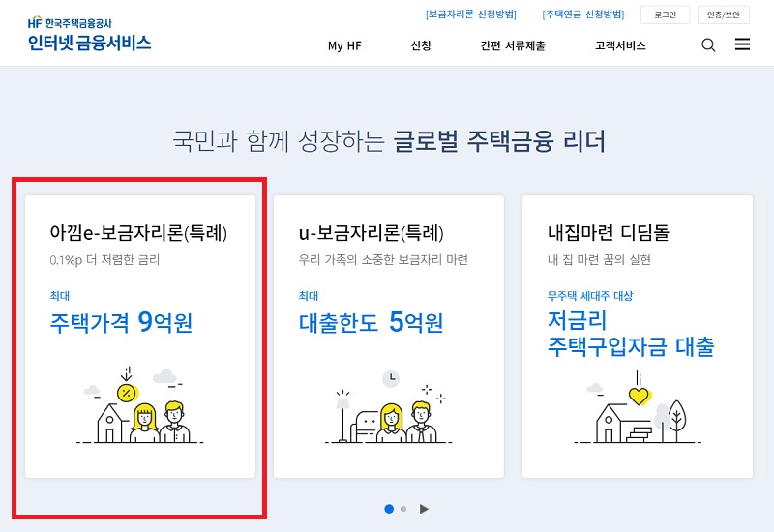Click the 로그인 button
The width and height of the screenshot is (774, 532).
665,15
